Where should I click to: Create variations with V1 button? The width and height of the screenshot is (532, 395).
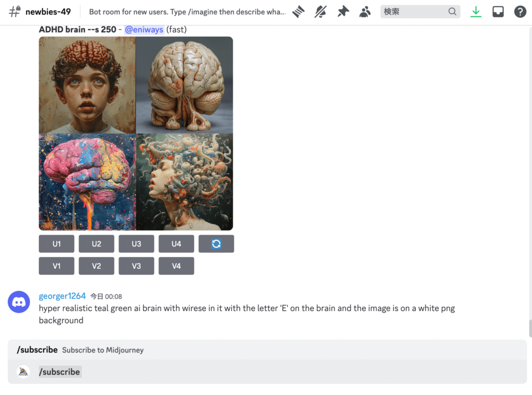(x=56, y=266)
